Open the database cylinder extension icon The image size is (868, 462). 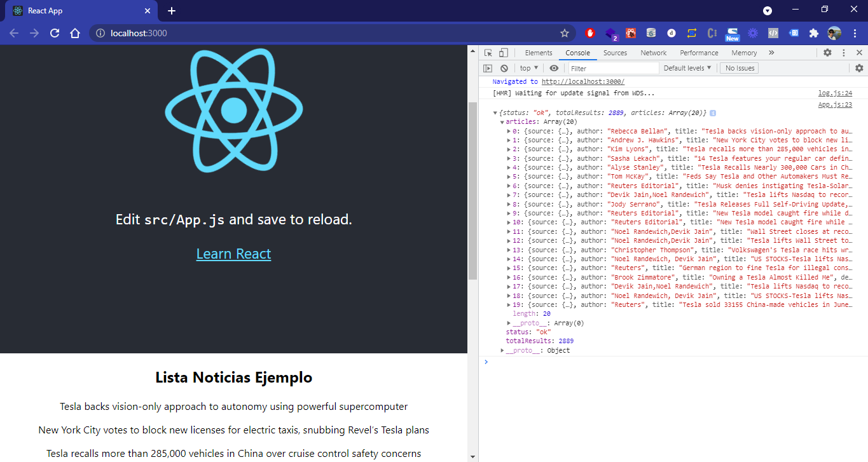click(651, 33)
